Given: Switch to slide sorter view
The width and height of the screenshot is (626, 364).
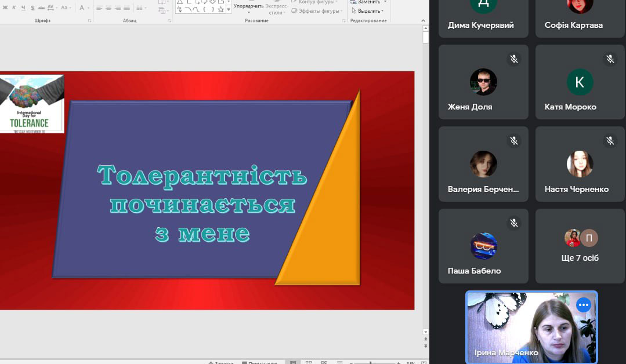Looking at the screenshot, I should pyautogui.click(x=309, y=362).
